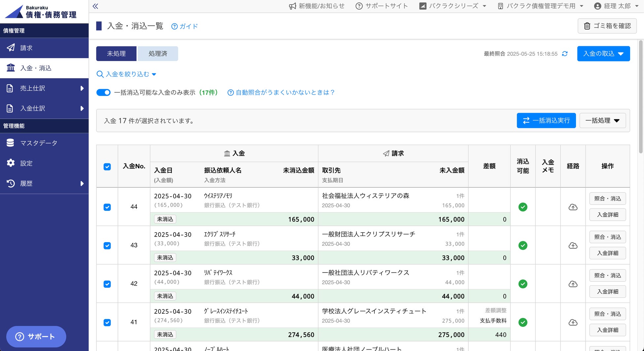
Task: Click the refresh icon beside last reconciliation time
Action: point(565,54)
